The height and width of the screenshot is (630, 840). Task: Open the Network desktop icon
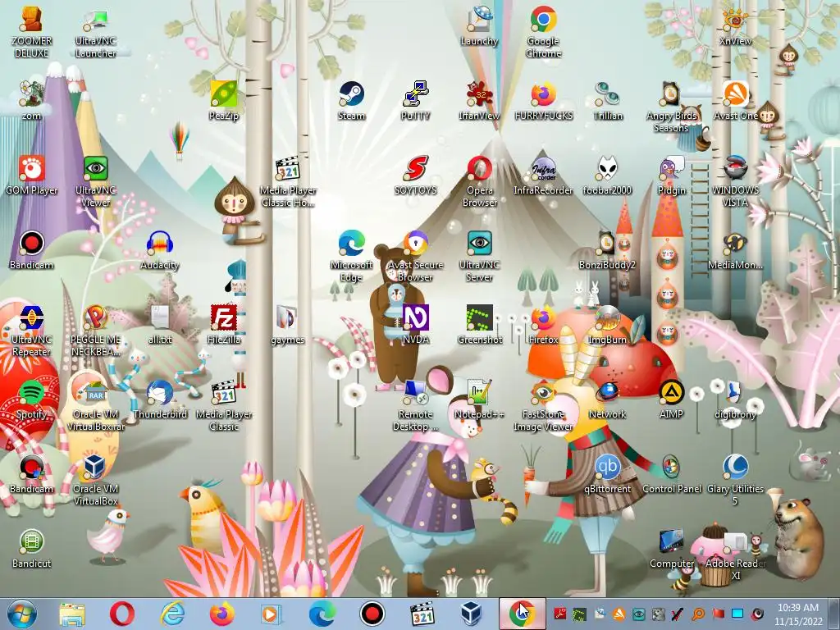(x=608, y=399)
